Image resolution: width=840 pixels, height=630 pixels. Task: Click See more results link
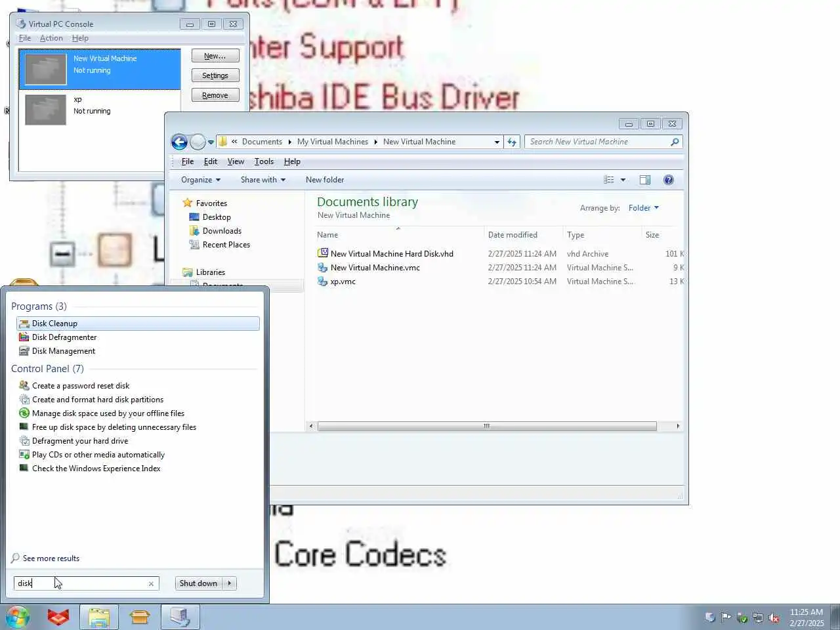(51, 558)
